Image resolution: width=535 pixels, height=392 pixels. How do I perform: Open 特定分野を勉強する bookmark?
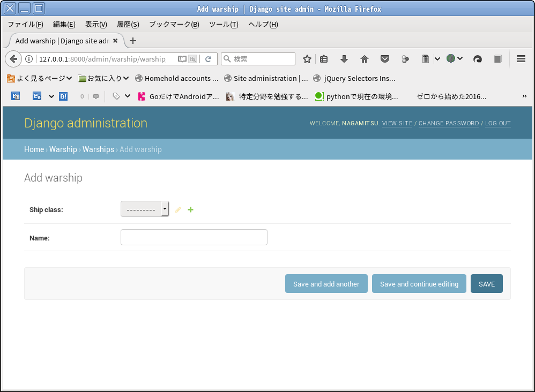(x=267, y=96)
